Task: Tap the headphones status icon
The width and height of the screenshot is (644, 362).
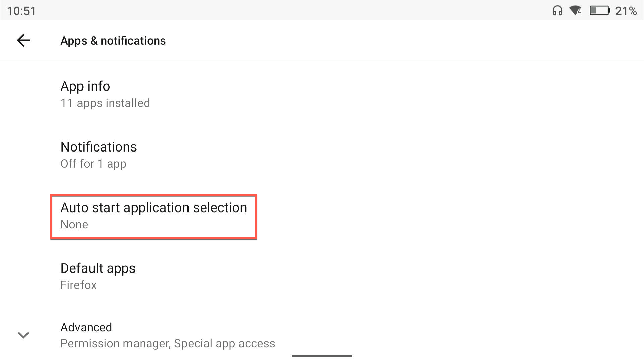Action: 557,11
